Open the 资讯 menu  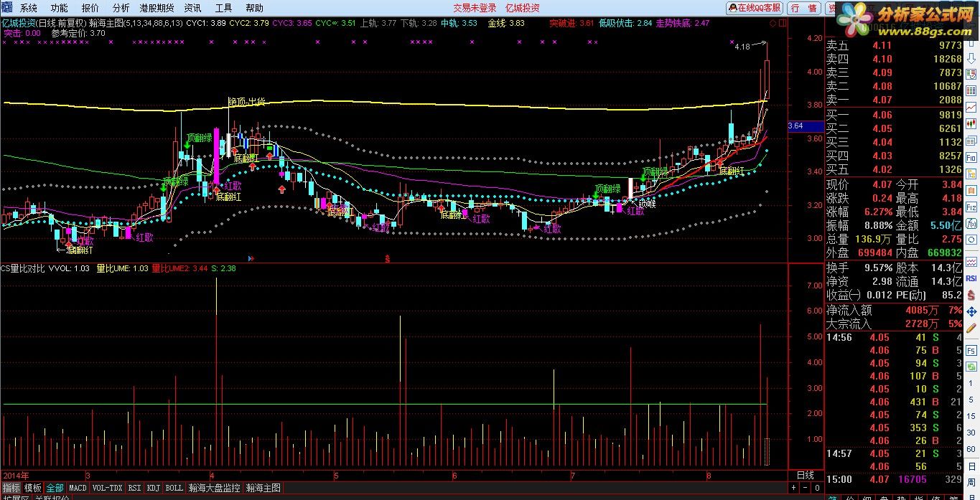pyautogui.click(x=192, y=8)
